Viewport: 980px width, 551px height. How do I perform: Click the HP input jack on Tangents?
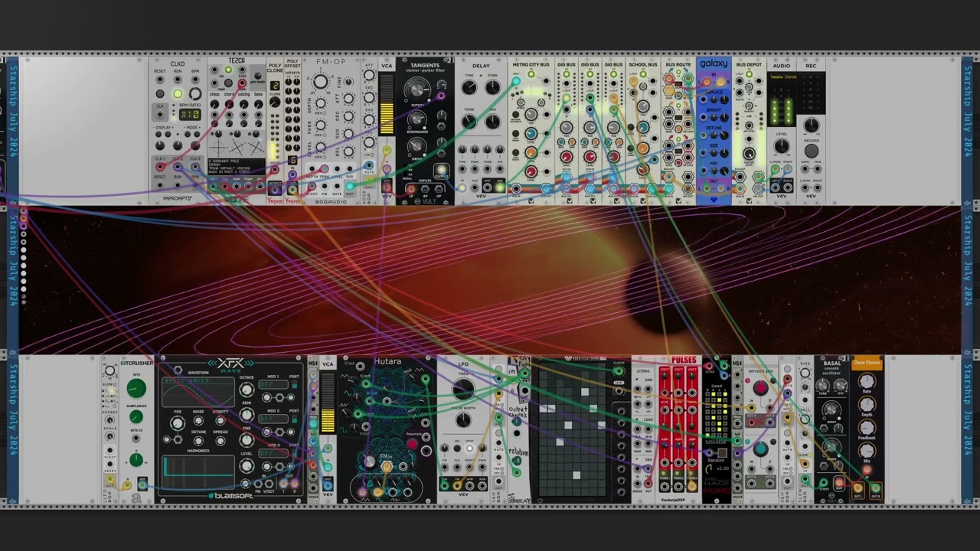click(438, 189)
